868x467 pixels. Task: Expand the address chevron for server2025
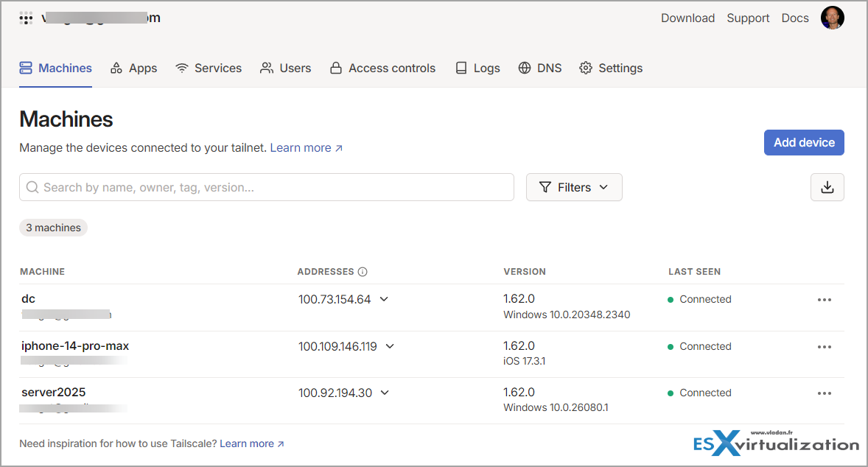point(384,393)
